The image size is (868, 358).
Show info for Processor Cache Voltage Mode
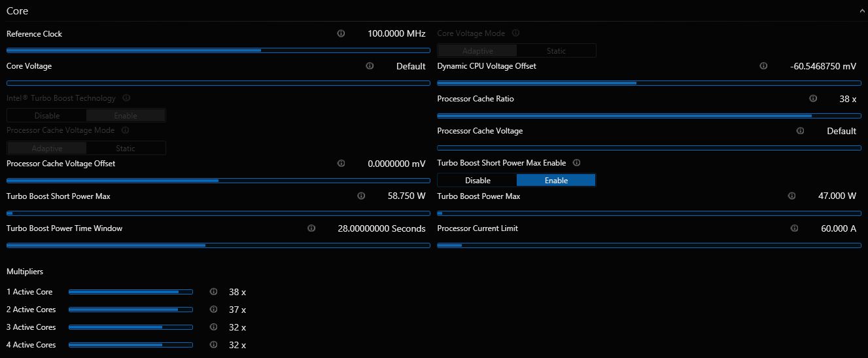125,130
